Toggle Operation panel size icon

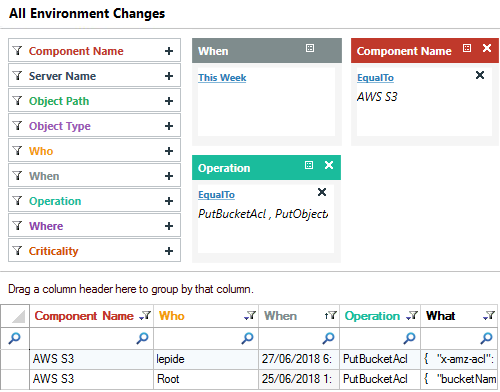point(309,165)
